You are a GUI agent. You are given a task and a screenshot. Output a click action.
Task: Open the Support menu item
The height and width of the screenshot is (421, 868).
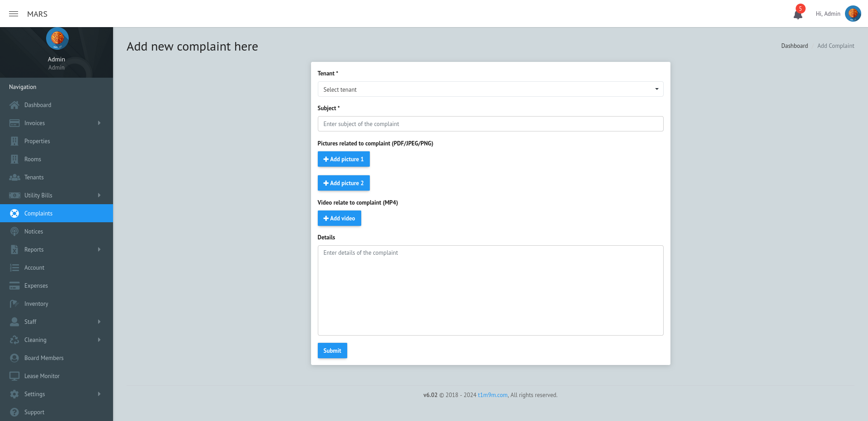coord(57,412)
